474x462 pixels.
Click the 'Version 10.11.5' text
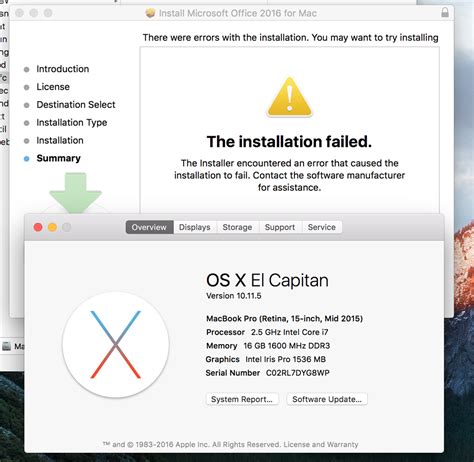(234, 296)
